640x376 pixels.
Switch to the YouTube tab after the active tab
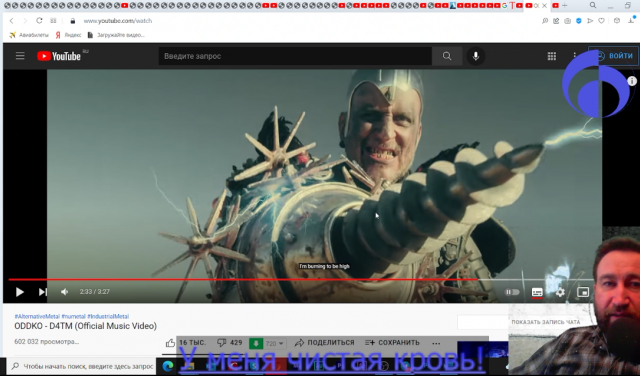point(555,5)
